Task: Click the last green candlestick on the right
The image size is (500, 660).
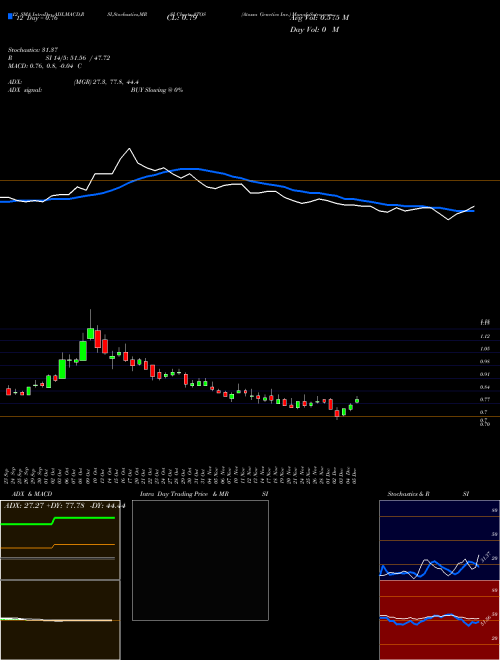Action: pyautogui.click(x=357, y=400)
